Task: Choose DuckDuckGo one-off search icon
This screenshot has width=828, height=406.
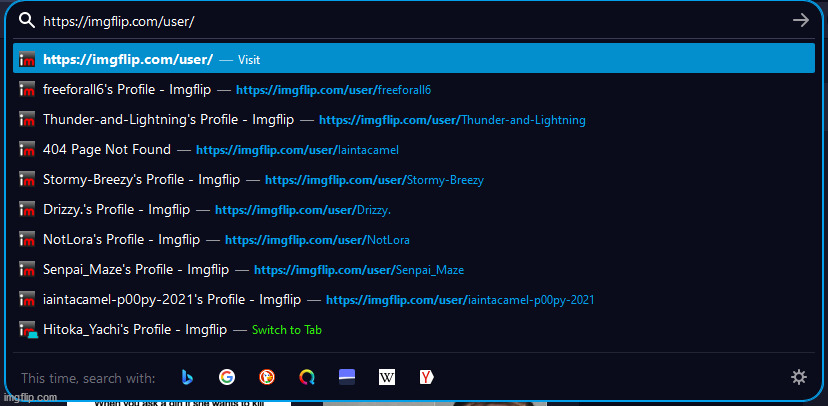Action: coord(267,377)
